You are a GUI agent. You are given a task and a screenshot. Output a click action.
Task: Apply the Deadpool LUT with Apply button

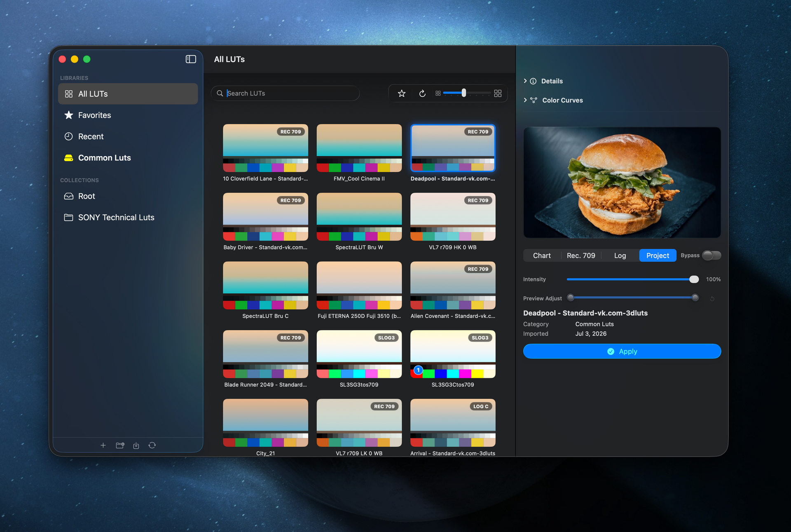tap(622, 351)
